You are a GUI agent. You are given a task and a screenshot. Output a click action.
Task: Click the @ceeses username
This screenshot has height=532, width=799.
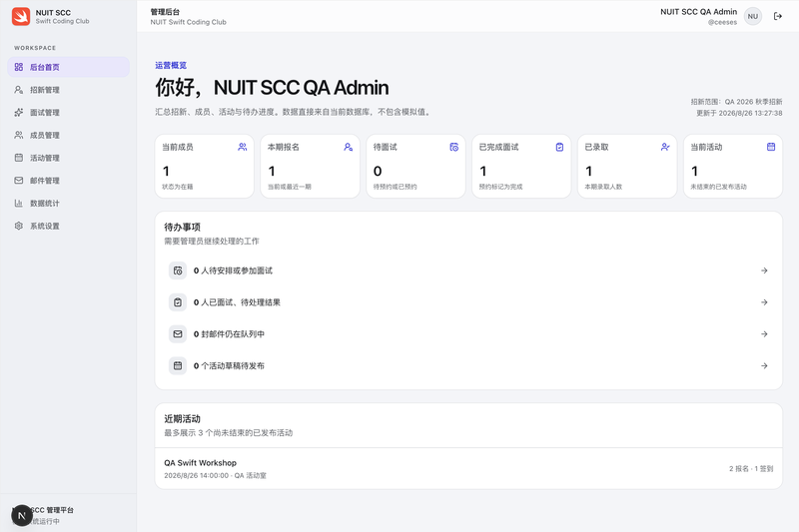click(x=722, y=22)
